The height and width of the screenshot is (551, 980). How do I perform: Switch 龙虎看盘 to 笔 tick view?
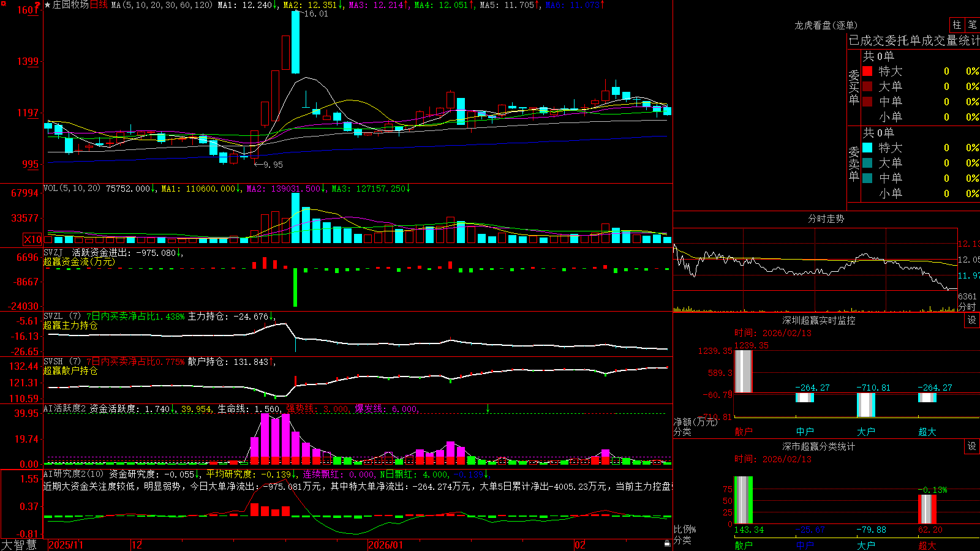coord(972,24)
